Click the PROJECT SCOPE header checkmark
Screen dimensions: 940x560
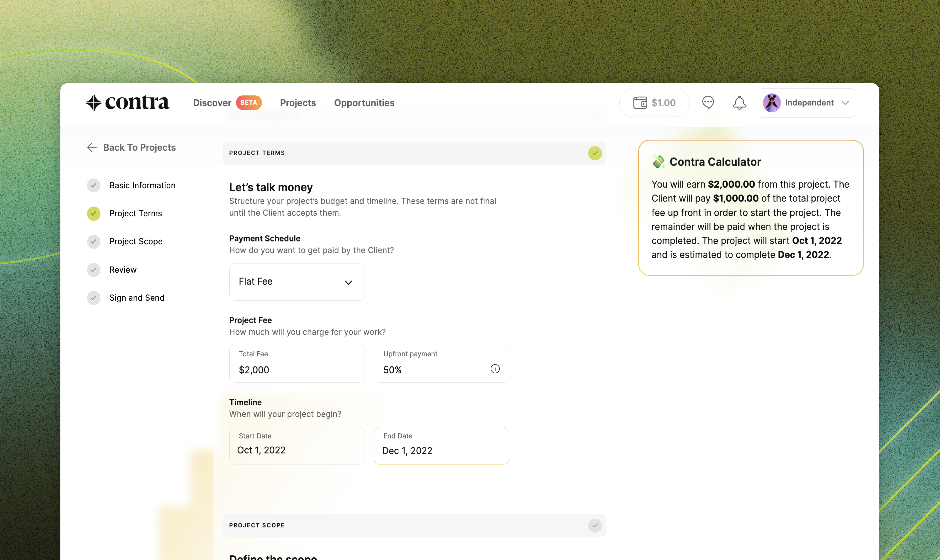(595, 525)
